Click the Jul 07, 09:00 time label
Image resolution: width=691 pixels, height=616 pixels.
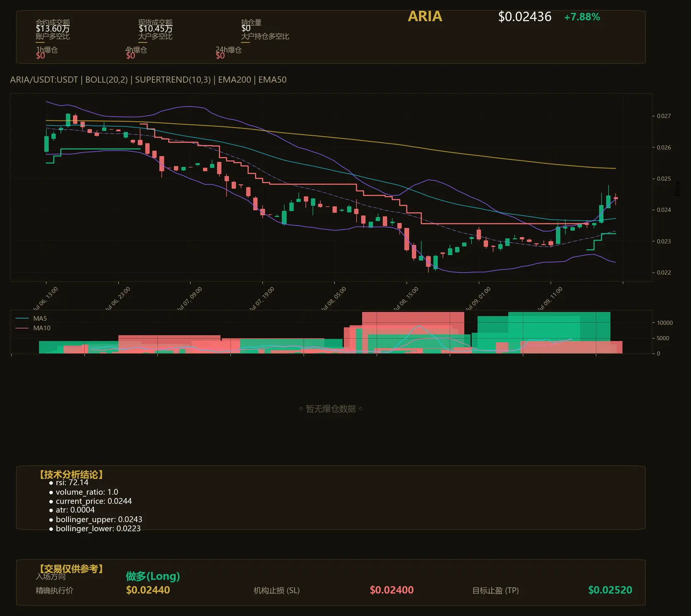pyautogui.click(x=189, y=299)
